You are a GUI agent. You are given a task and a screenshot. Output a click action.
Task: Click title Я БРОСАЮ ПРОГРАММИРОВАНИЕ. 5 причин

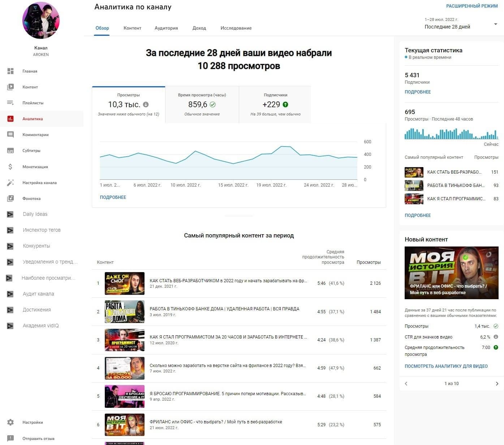click(228, 394)
